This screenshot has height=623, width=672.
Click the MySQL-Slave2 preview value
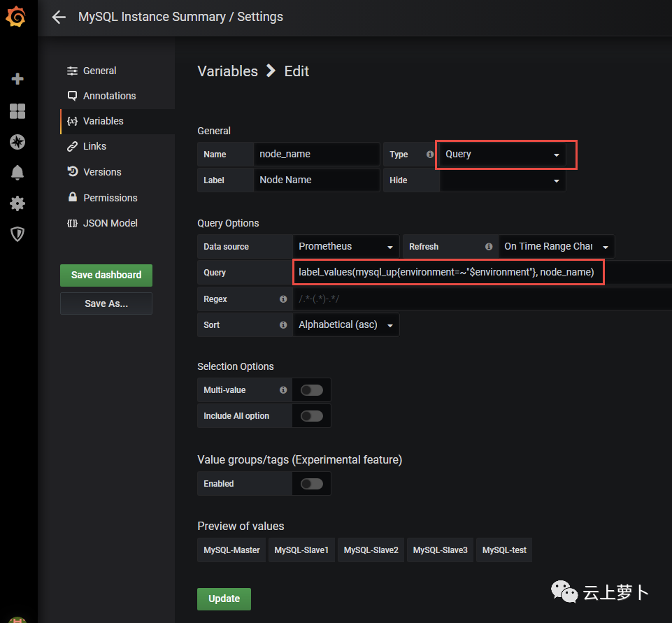tap(371, 550)
